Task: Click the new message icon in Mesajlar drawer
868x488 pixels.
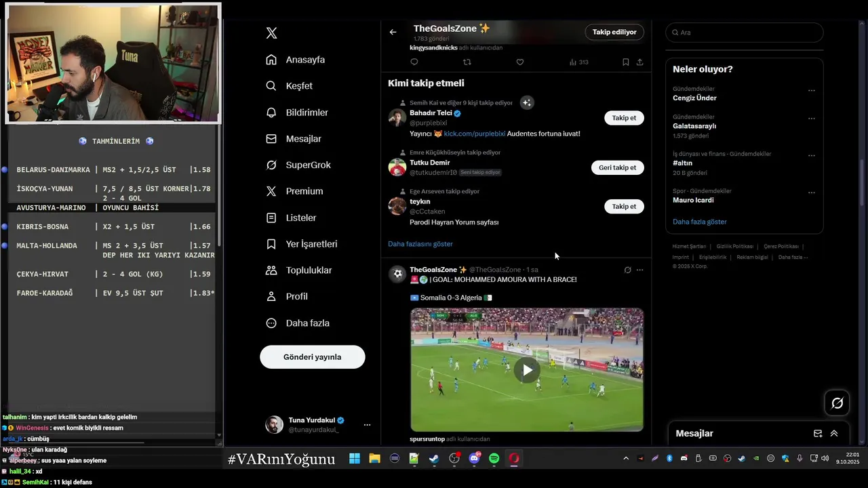Action: pos(818,434)
